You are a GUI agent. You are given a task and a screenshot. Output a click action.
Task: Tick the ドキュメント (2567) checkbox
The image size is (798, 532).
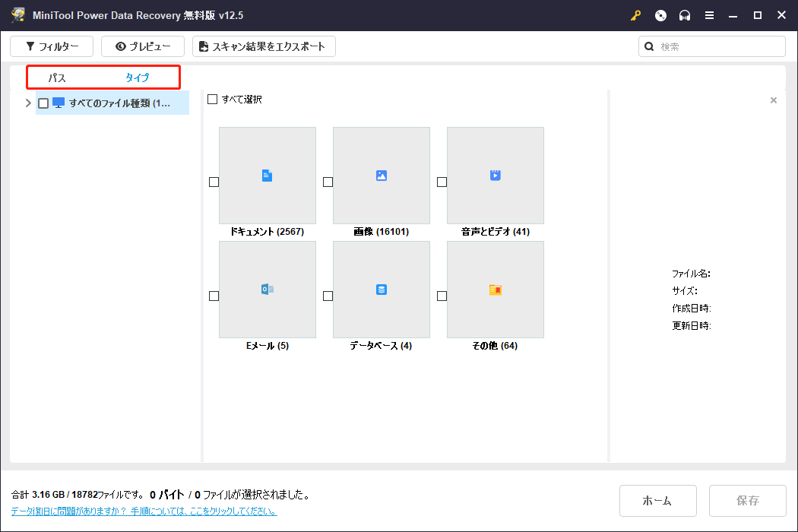214,182
